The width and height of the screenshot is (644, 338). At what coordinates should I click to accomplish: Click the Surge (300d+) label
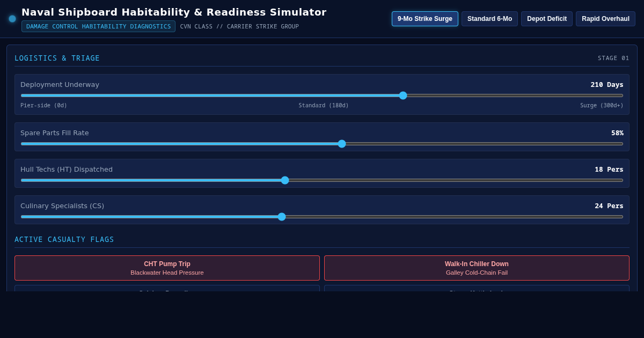tap(602, 105)
